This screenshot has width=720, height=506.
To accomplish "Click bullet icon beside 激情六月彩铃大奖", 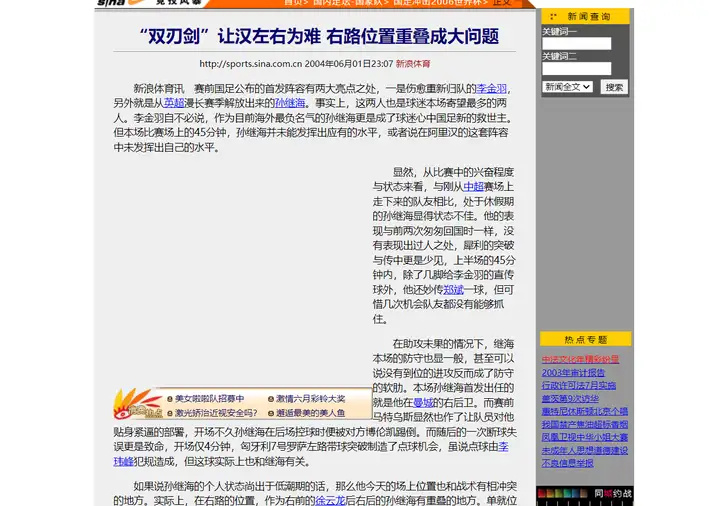I will click(270, 398).
